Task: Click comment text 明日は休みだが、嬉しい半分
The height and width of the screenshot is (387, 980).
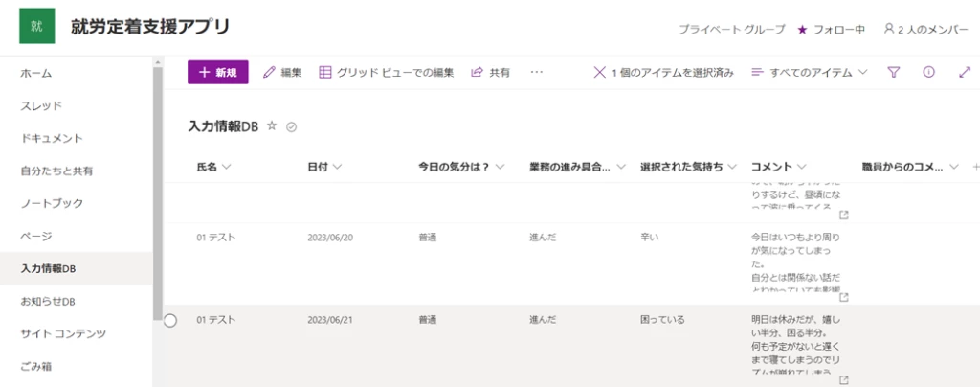Action: [796, 326]
